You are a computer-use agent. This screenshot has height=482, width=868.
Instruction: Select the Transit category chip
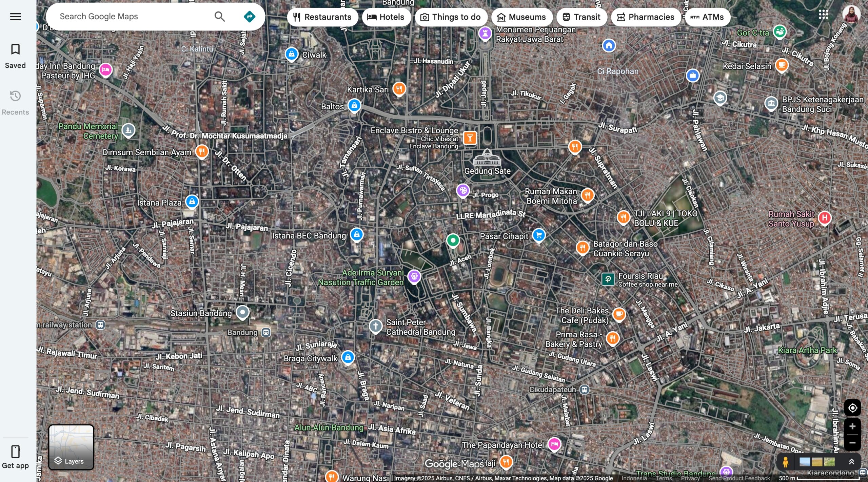pyautogui.click(x=581, y=17)
